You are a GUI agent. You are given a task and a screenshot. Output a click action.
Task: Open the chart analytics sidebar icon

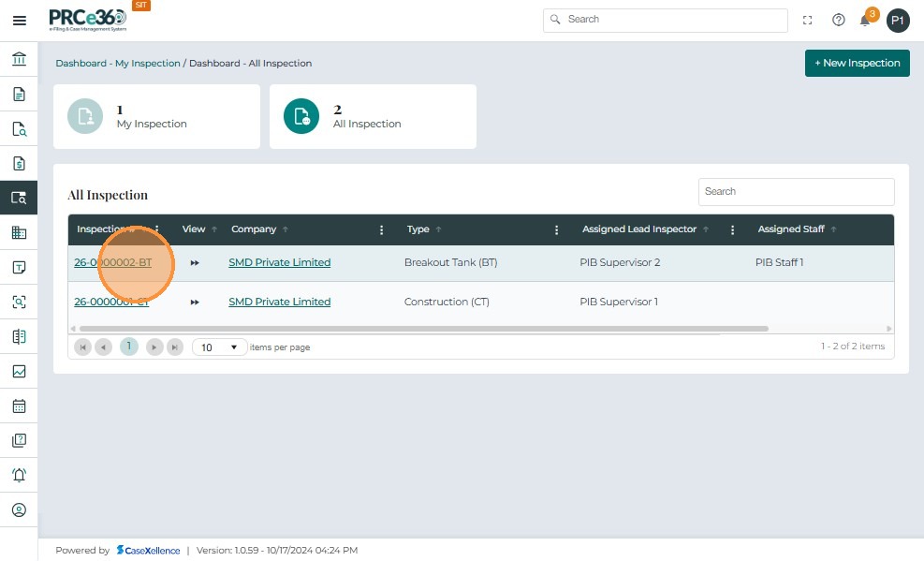[19, 372]
